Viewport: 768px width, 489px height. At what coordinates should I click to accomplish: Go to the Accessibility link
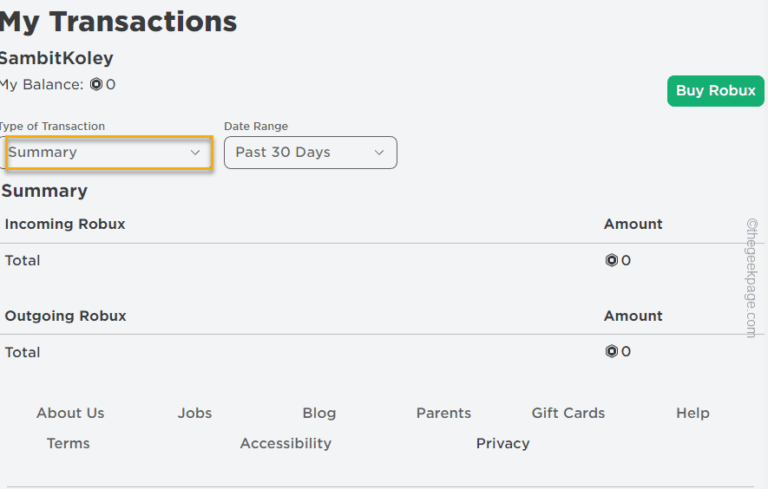(285, 443)
